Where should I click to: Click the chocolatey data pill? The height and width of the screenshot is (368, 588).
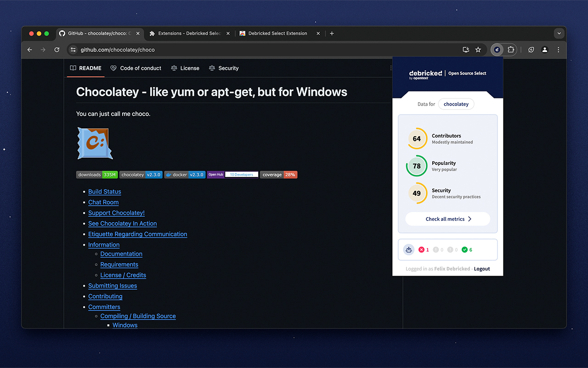(456, 104)
